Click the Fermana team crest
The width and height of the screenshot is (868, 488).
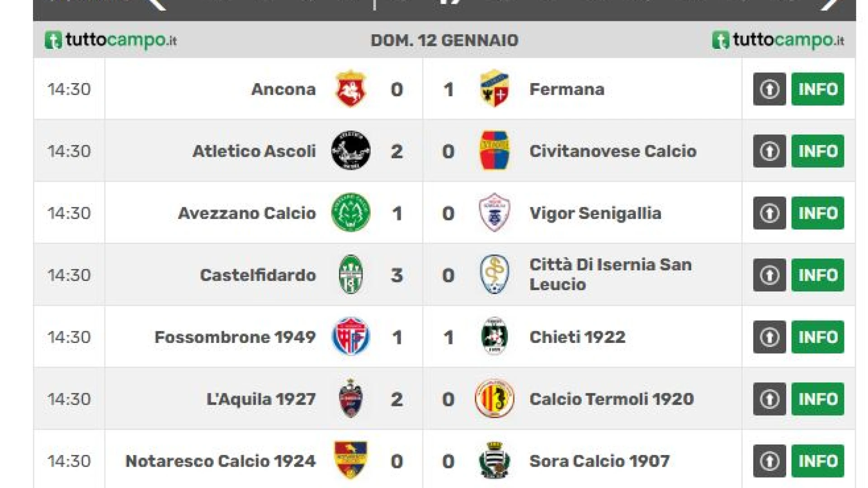pos(494,89)
